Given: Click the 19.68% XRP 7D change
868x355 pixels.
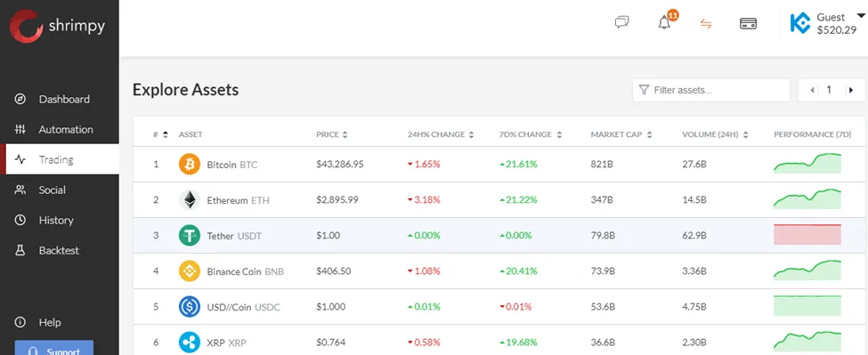Looking at the screenshot, I should pyautogui.click(x=518, y=343).
